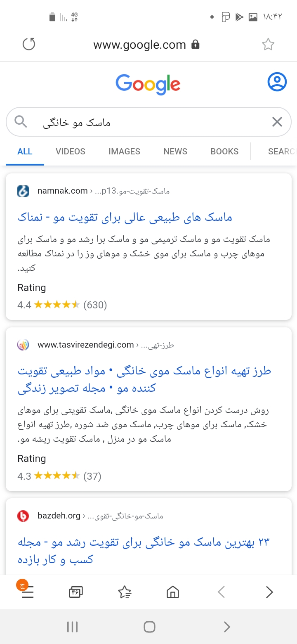Switch to the IMAGES tab
This screenshot has width=297, height=644.
pyautogui.click(x=124, y=152)
